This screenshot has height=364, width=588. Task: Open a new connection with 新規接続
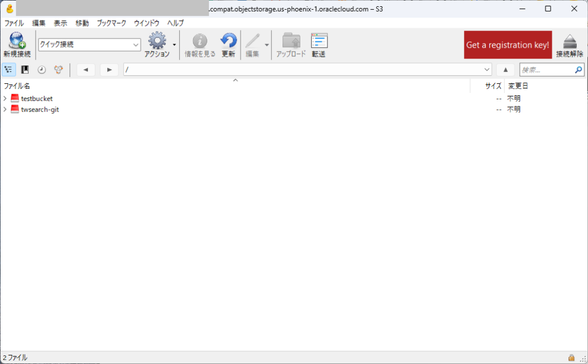click(17, 44)
